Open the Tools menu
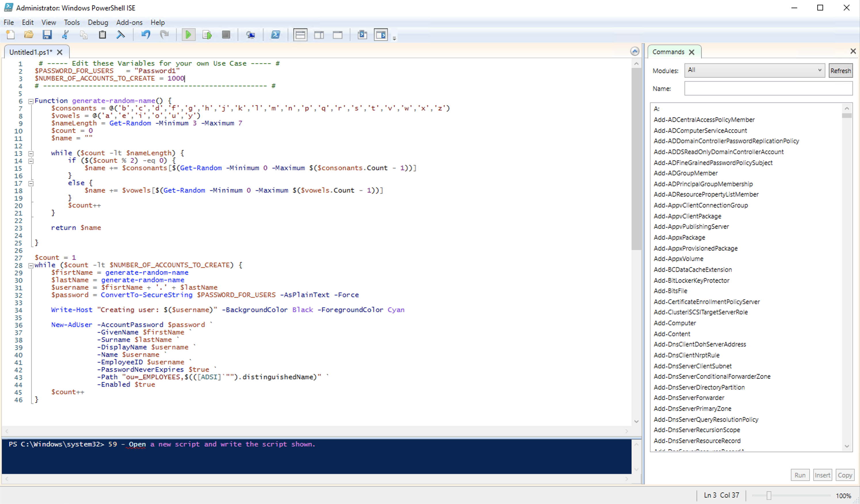Screen dimensions: 860x504 [72, 22]
